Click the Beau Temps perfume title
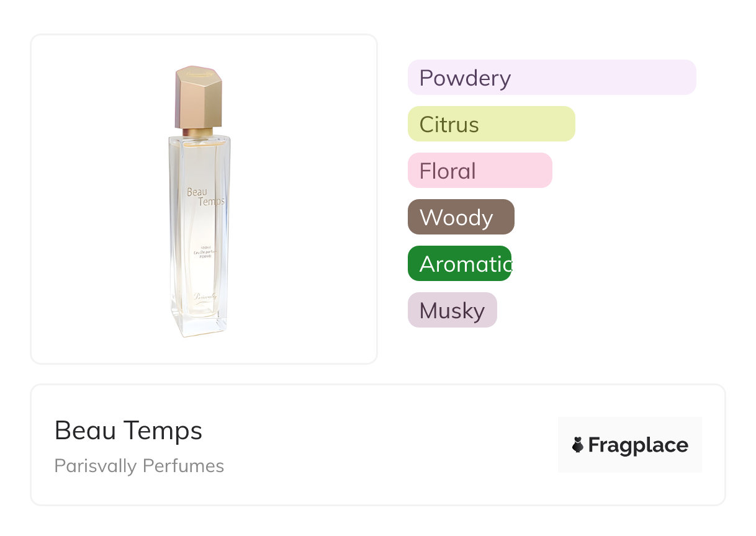This screenshot has width=756, height=536. 128,430
